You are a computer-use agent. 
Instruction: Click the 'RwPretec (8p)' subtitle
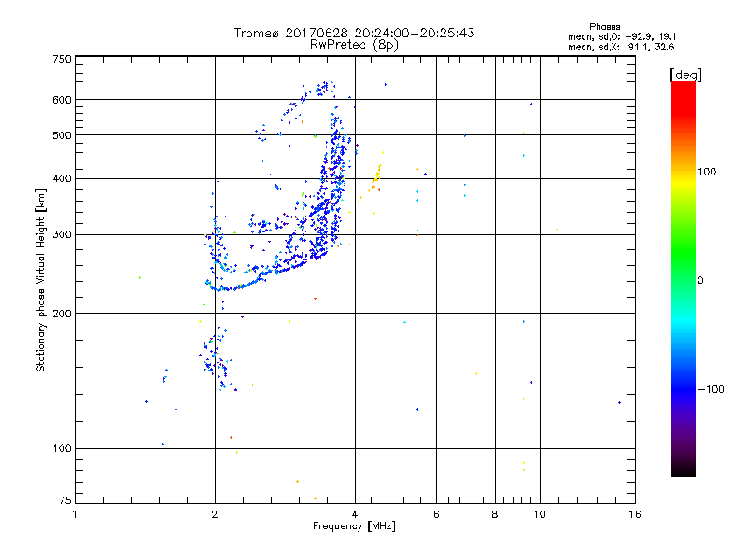pos(354,45)
